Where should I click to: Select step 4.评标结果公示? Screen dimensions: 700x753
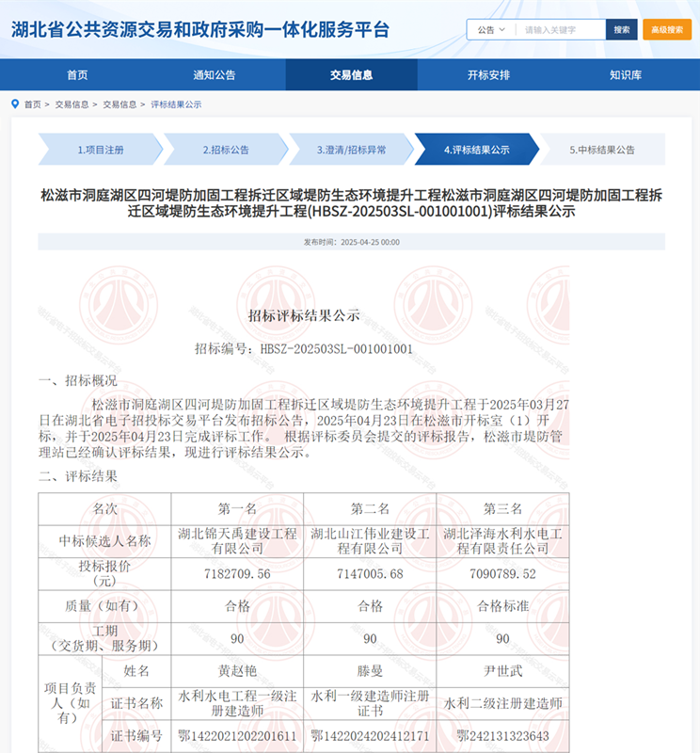coord(476,150)
